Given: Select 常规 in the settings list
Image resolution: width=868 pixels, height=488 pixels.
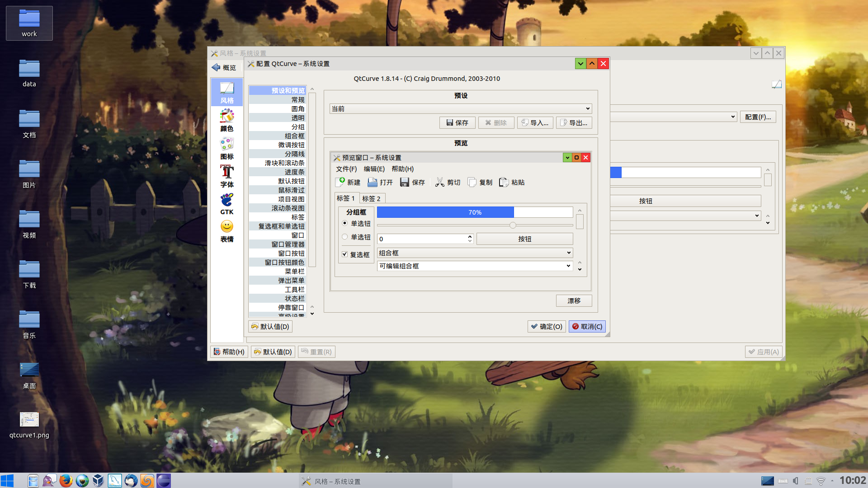Looking at the screenshot, I should coord(277,99).
